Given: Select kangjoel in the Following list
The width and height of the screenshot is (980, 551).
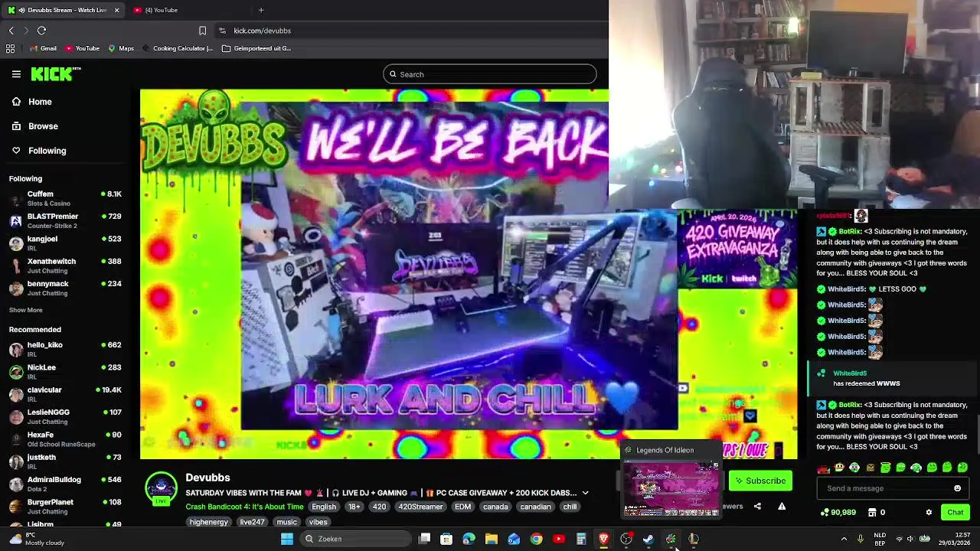Looking at the screenshot, I should [x=65, y=243].
